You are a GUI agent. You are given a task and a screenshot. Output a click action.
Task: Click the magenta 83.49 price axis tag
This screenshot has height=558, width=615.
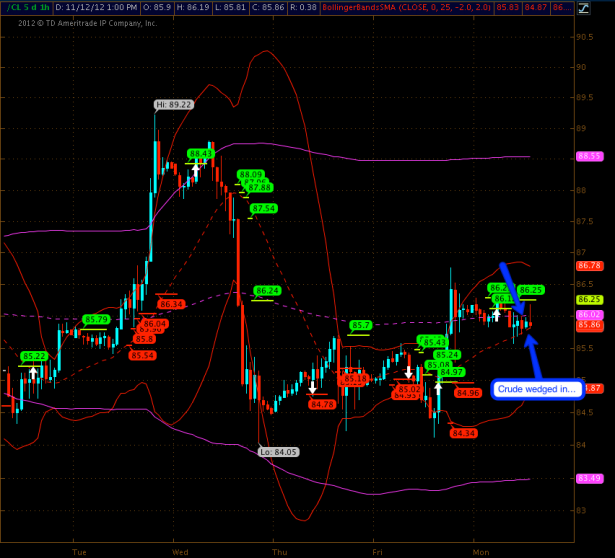(x=588, y=478)
